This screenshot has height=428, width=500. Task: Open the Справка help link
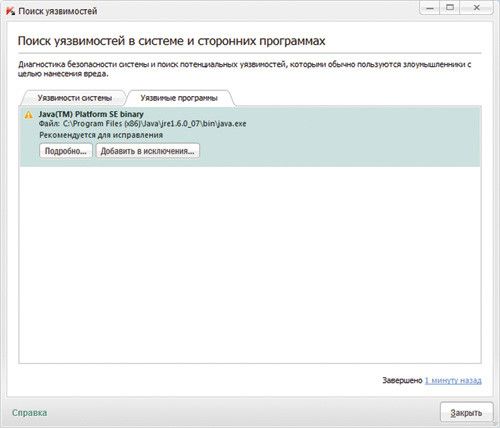pos(29,413)
